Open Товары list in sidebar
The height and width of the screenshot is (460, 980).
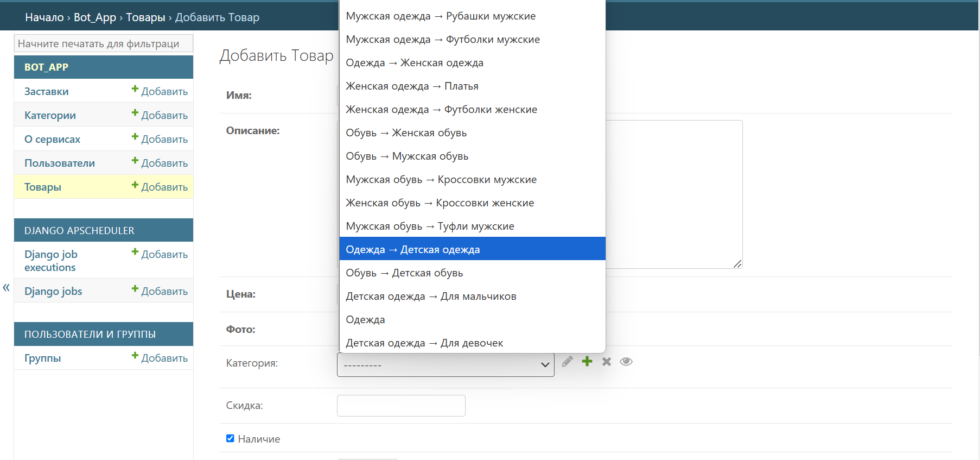43,187
